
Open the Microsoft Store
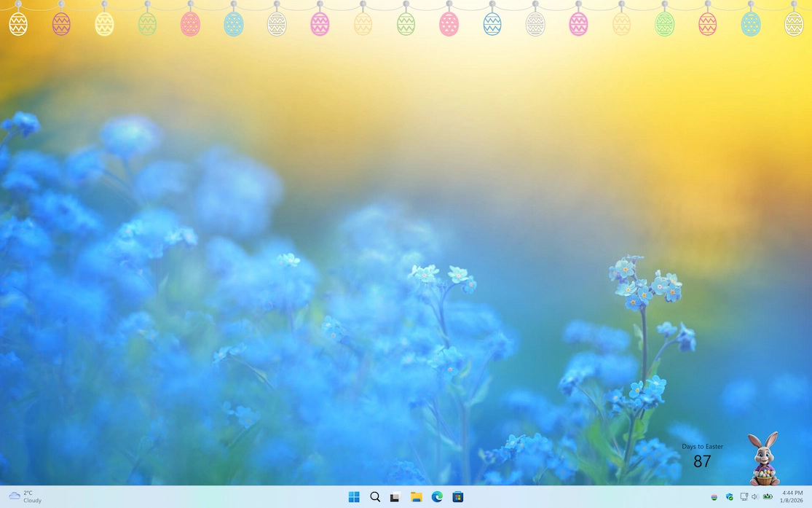pyautogui.click(x=457, y=496)
